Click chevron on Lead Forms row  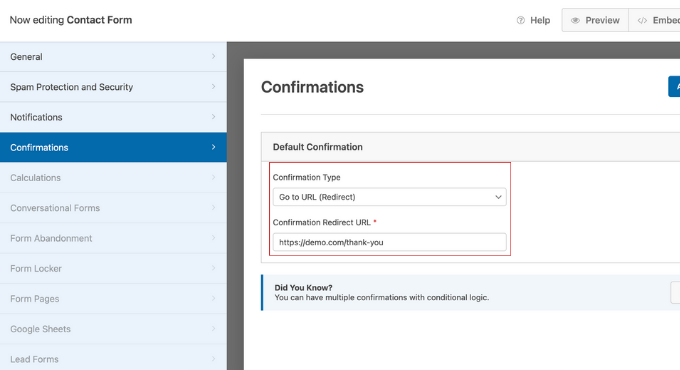click(x=213, y=359)
